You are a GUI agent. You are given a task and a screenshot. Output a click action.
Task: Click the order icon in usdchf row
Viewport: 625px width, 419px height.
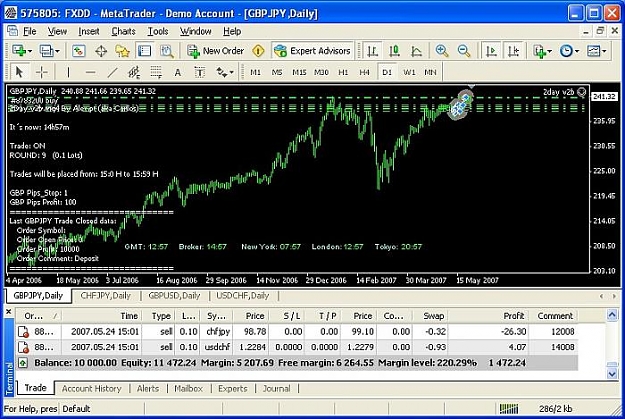(23, 347)
